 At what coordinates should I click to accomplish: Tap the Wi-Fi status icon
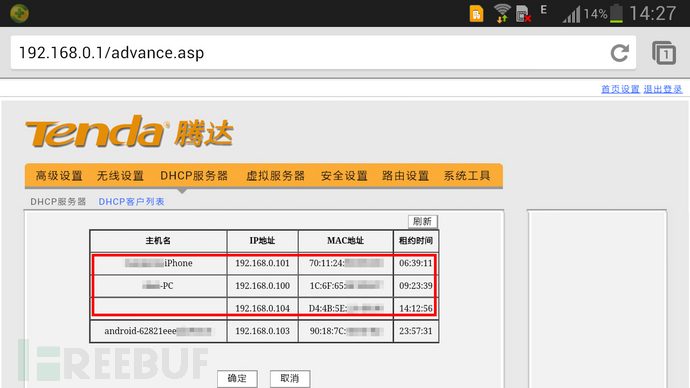[502, 13]
